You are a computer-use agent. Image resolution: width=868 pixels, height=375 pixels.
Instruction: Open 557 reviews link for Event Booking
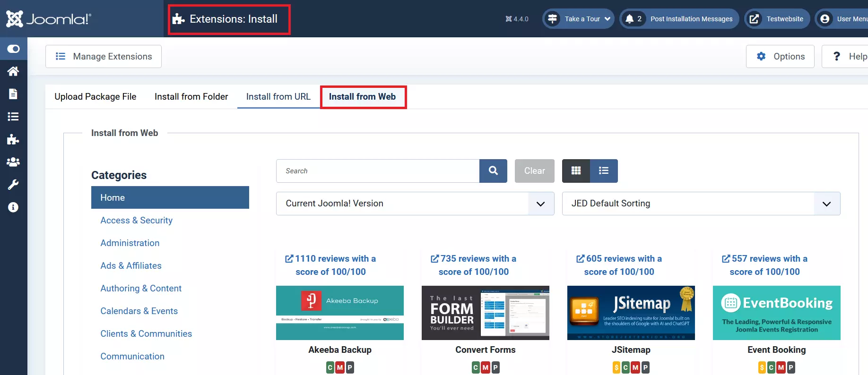(x=764, y=265)
